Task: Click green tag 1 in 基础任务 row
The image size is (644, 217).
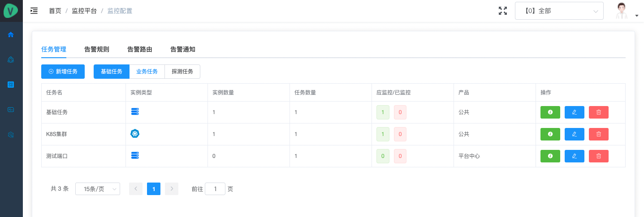Action: click(x=383, y=112)
